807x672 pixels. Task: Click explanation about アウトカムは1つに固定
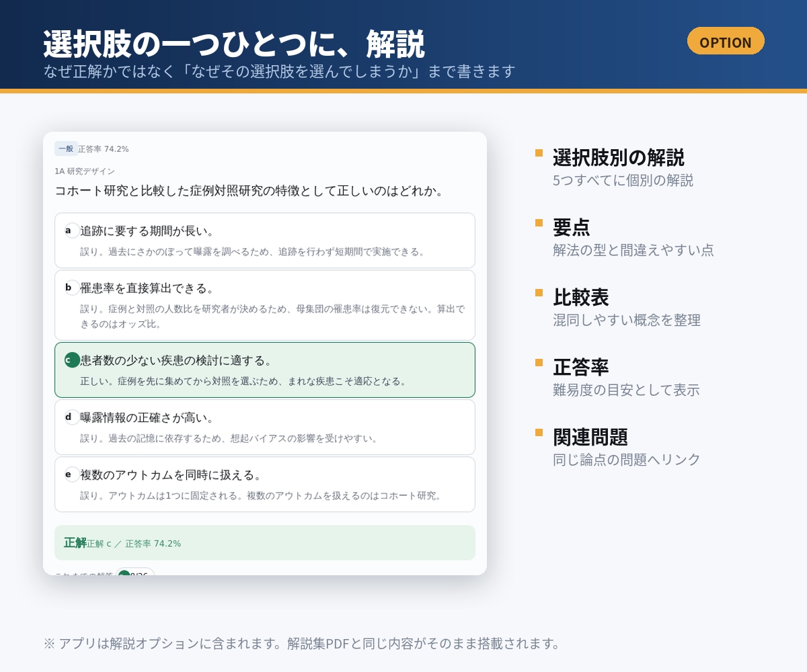262,496
